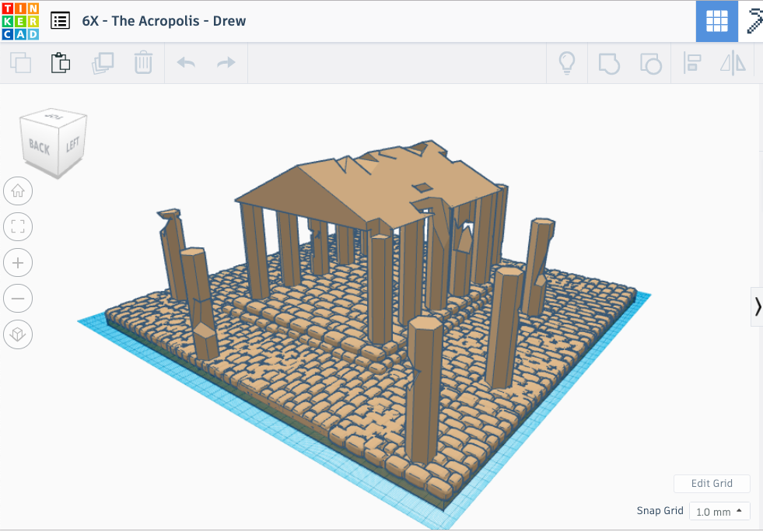
Task: Click the Group shapes icon
Action: tap(609, 63)
